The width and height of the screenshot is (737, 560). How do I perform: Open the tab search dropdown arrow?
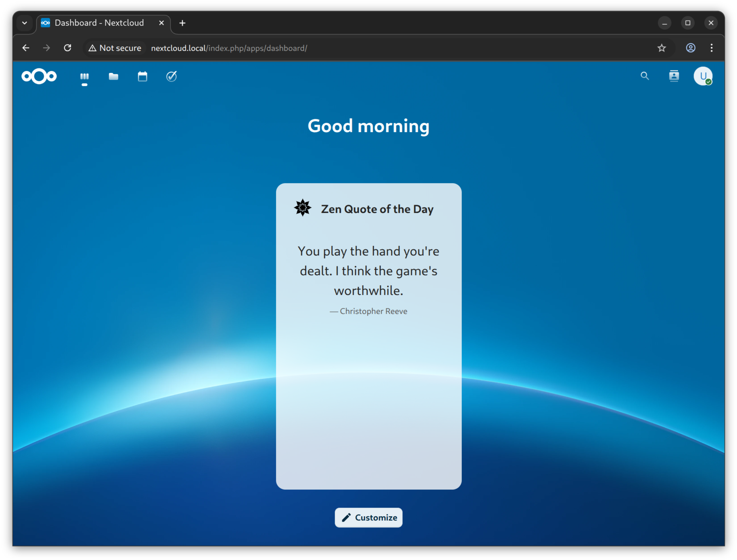click(x=24, y=23)
